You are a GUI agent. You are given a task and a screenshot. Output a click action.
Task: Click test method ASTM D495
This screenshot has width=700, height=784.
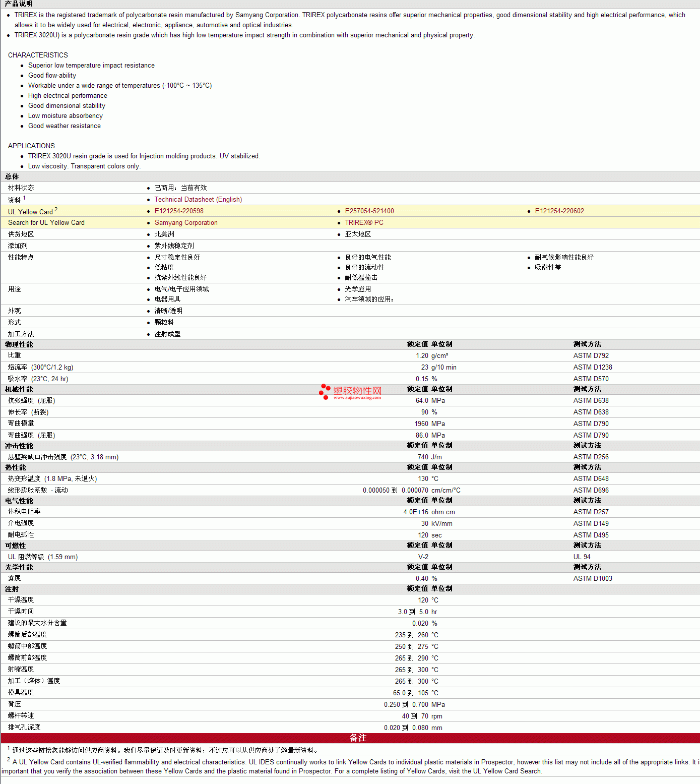(x=591, y=535)
